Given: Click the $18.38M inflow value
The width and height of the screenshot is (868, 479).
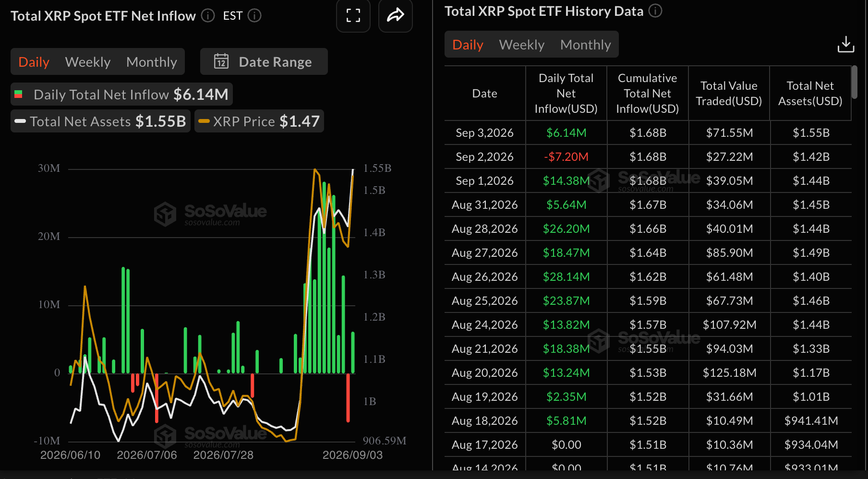Looking at the screenshot, I should tap(567, 349).
